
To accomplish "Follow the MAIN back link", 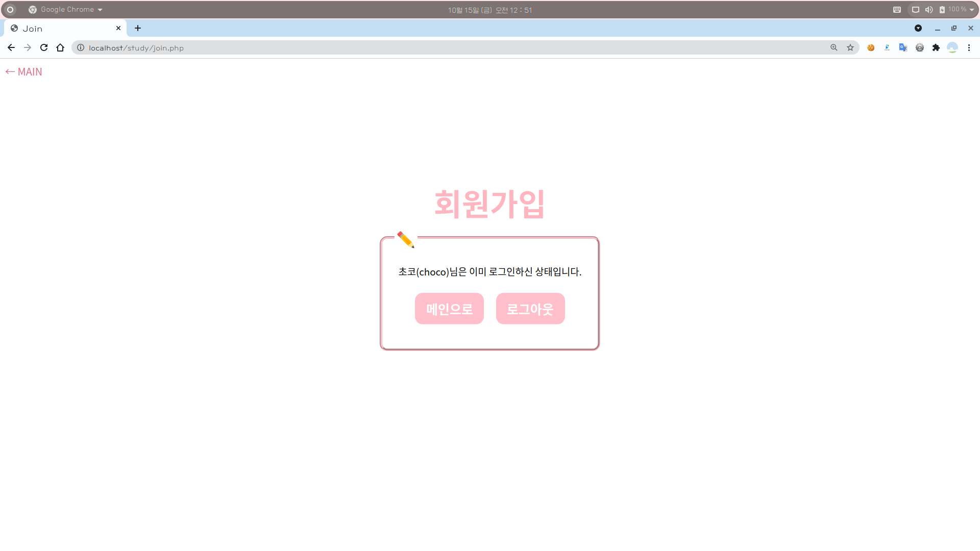I will pyautogui.click(x=24, y=72).
